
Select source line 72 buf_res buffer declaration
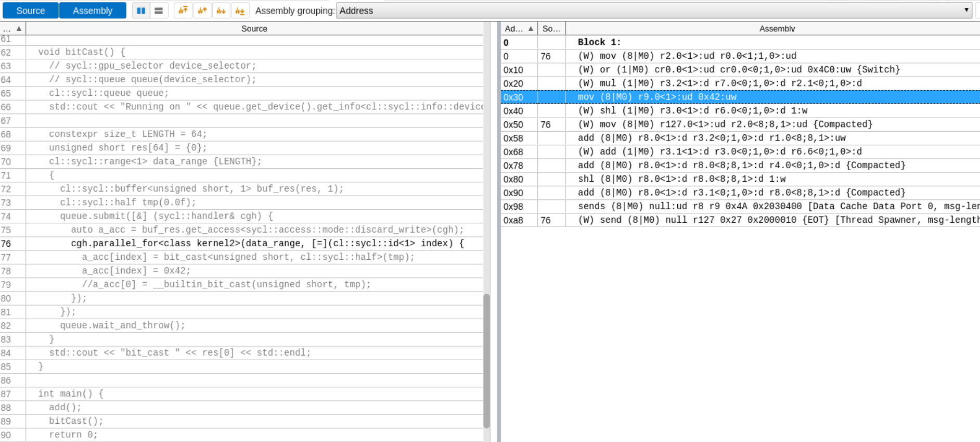coord(241,189)
